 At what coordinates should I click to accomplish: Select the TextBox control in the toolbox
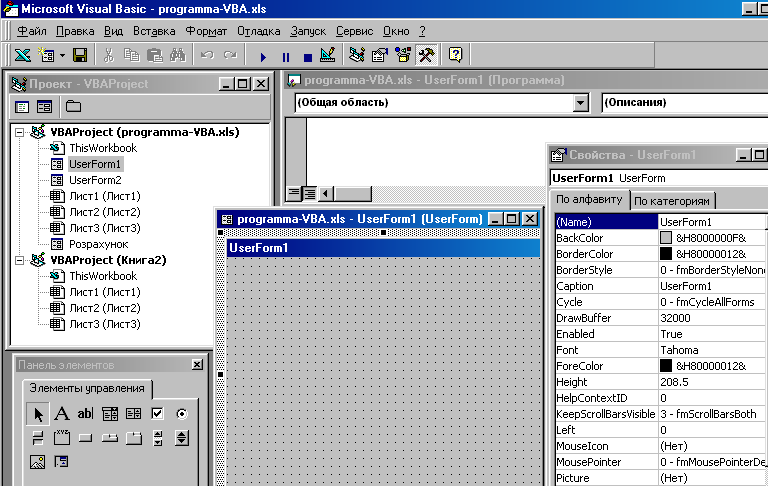point(85,414)
